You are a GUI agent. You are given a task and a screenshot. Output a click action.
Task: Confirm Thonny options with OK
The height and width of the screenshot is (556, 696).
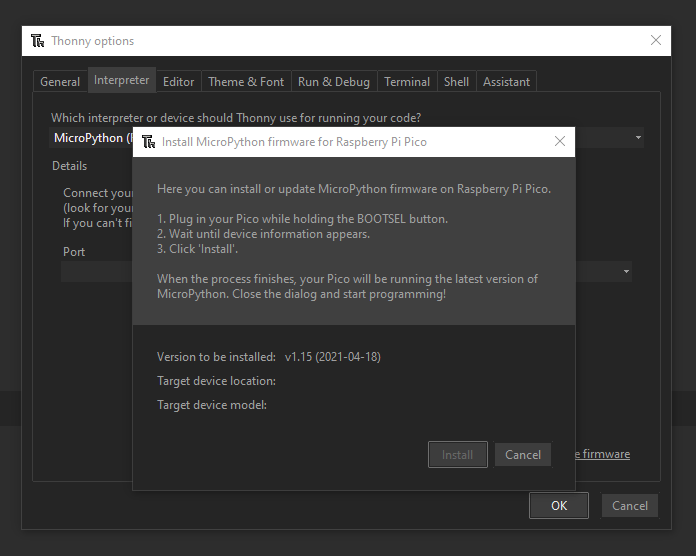click(x=559, y=505)
